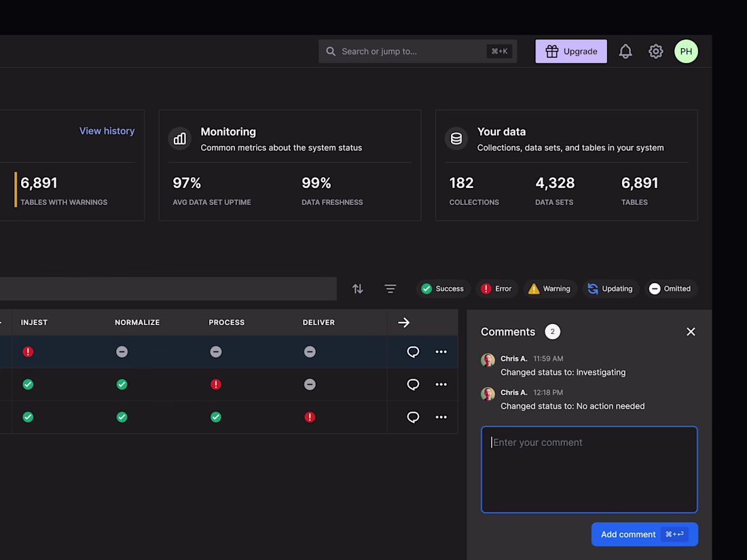This screenshot has height=560, width=747.
Task: Click the notifications bell icon
Action: pos(625,52)
